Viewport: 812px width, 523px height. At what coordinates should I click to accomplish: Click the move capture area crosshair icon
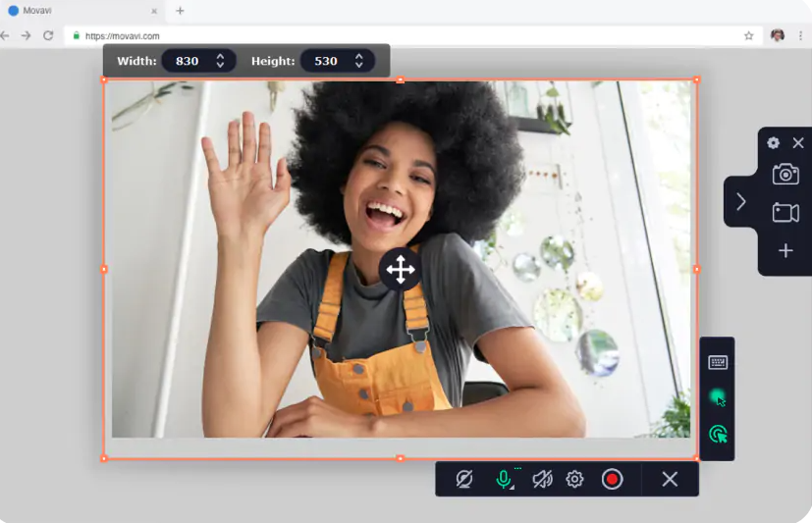401,270
